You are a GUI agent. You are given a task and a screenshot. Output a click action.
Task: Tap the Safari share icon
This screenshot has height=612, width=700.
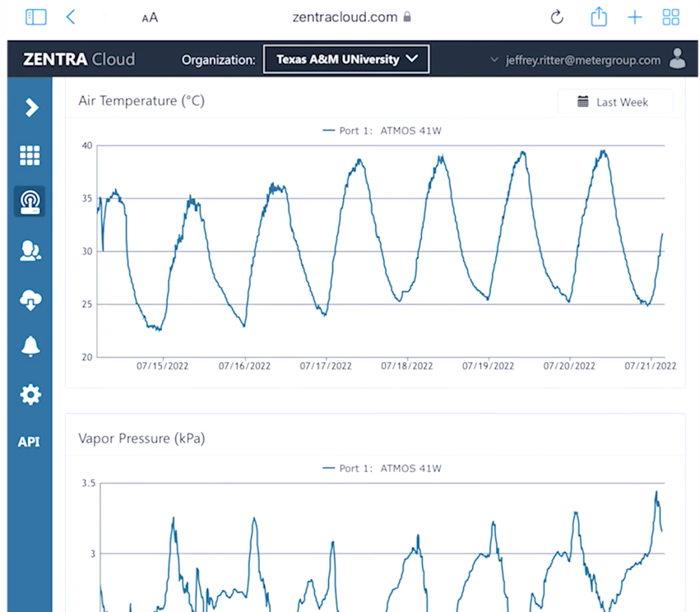point(599,17)
